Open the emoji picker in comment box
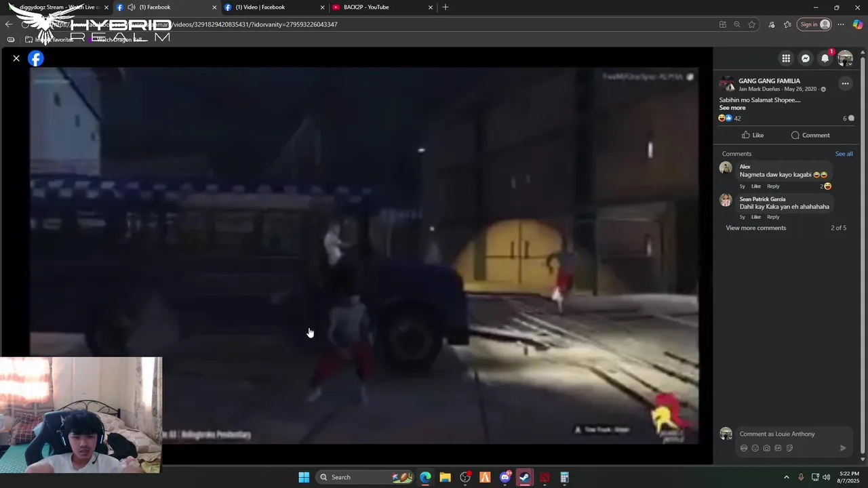This screenshot has width=868, height=488. tap(755, 448)
